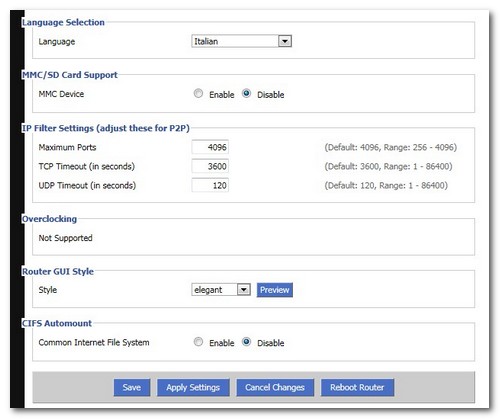This screenshot has height=419, width=500.
Task: Click the Router GUI Style heading
Action: [58, 271]
